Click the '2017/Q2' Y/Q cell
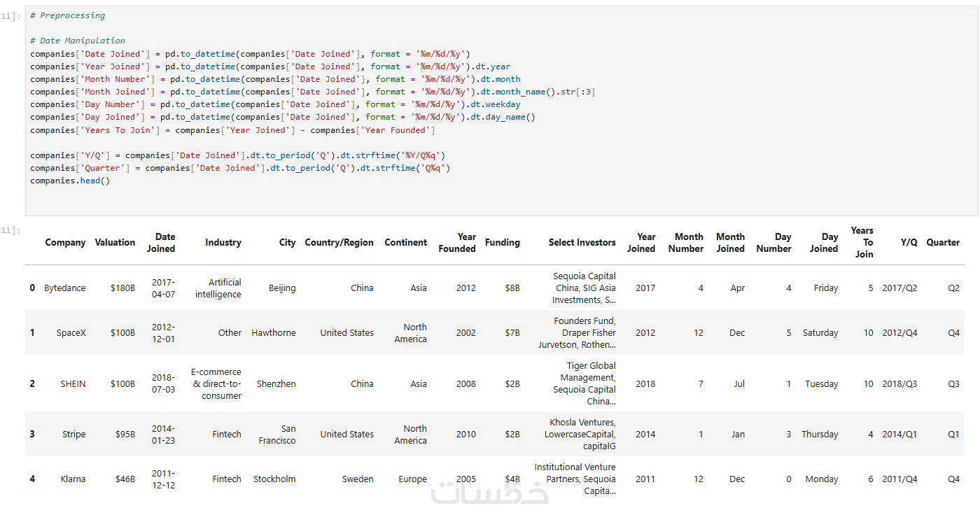Image resolution: width=980 pixels, height=515 pixels. (899, 288)
